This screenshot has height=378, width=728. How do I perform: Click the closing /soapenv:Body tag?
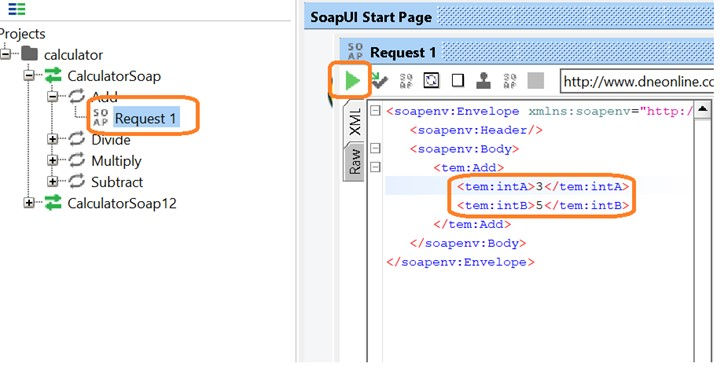tap(468, 243)
